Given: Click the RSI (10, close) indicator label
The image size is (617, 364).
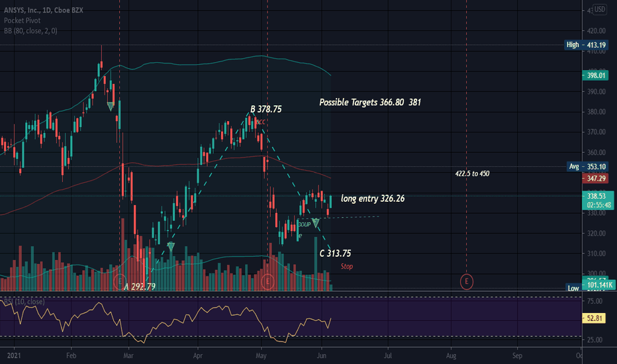Looking at the screenshot, I should point(24,301).
